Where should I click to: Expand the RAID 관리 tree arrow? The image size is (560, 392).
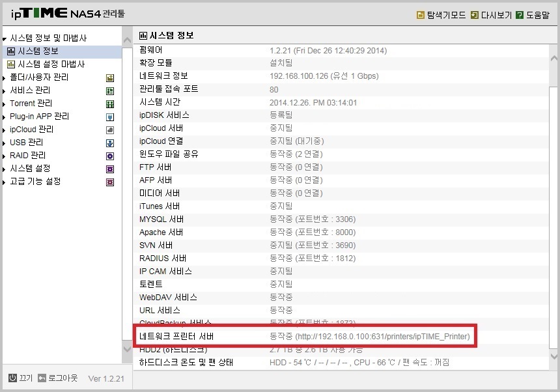pyautogui.click(x=4, y=156)
